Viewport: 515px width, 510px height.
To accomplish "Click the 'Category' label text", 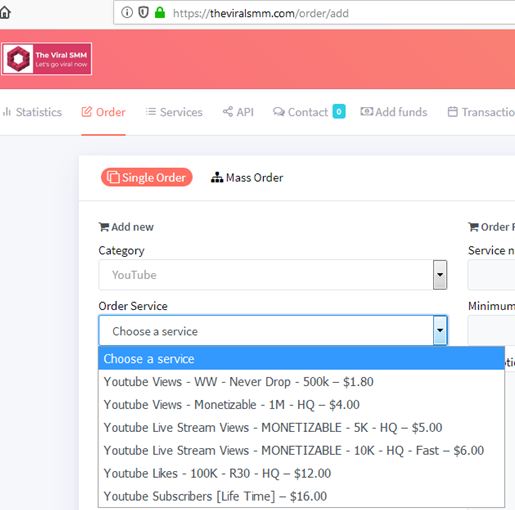I will 121,251.
